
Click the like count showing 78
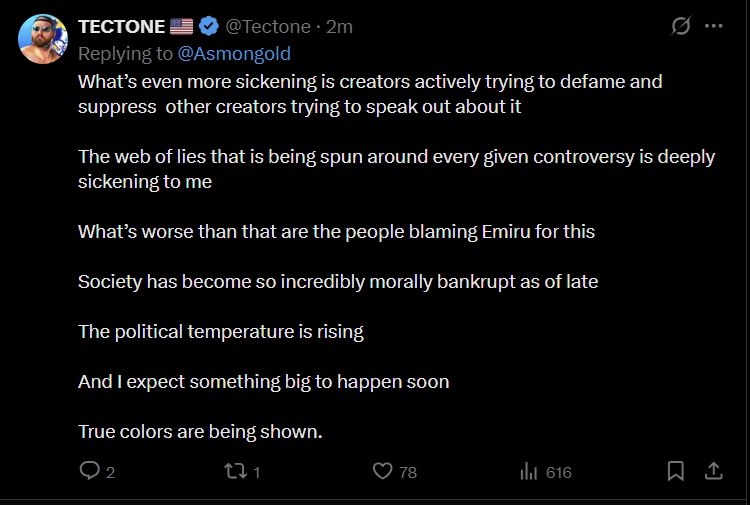pos(407,472)
